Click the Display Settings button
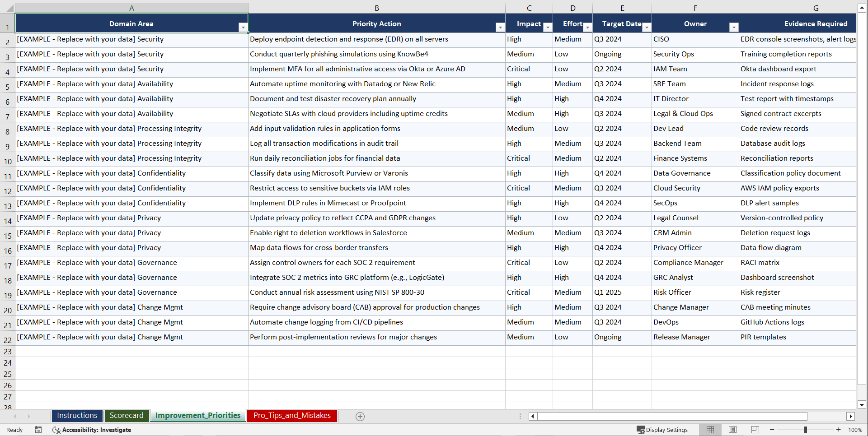Image resolution: width=868 pixels, height=436 pixels. 662,430
